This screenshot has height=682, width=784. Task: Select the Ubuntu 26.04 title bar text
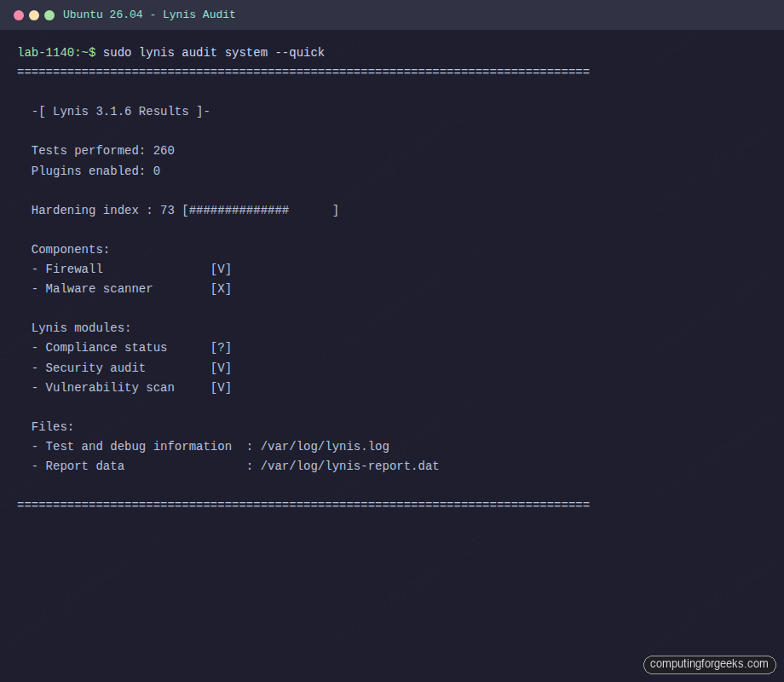103,14
